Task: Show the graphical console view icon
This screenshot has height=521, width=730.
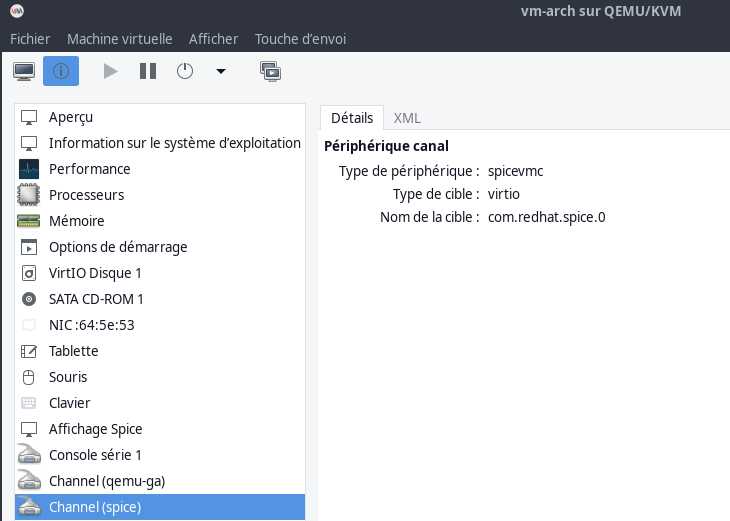Action: coord(24,71)
